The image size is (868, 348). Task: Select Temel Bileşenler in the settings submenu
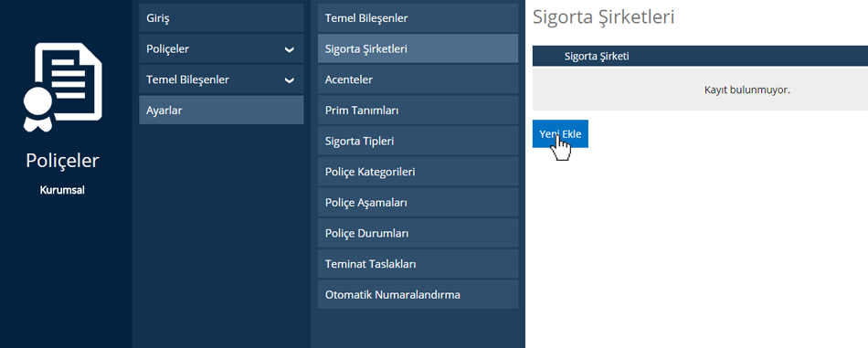(x=418, y=17)
